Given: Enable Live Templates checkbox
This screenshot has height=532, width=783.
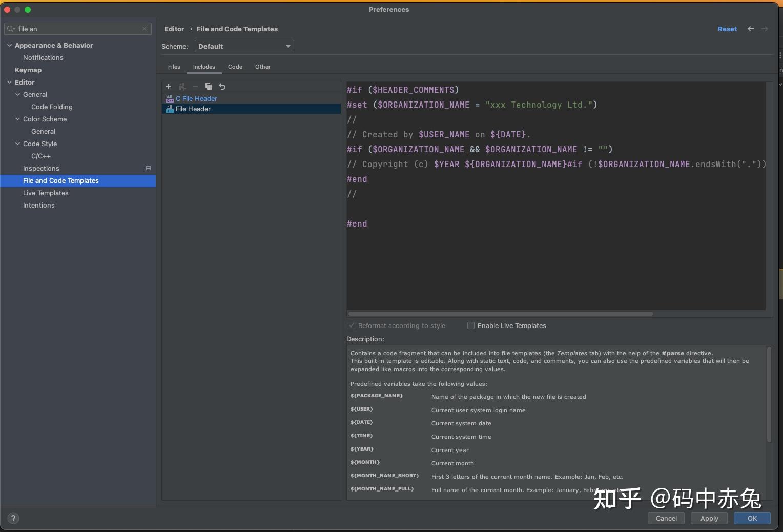Looking at the screenshot, I should 471,325.
